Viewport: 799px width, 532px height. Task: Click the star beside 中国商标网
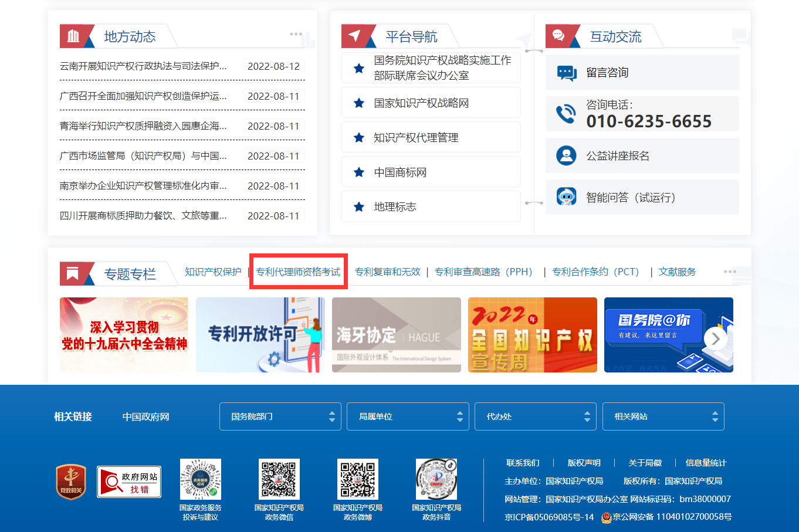[360, 171]
